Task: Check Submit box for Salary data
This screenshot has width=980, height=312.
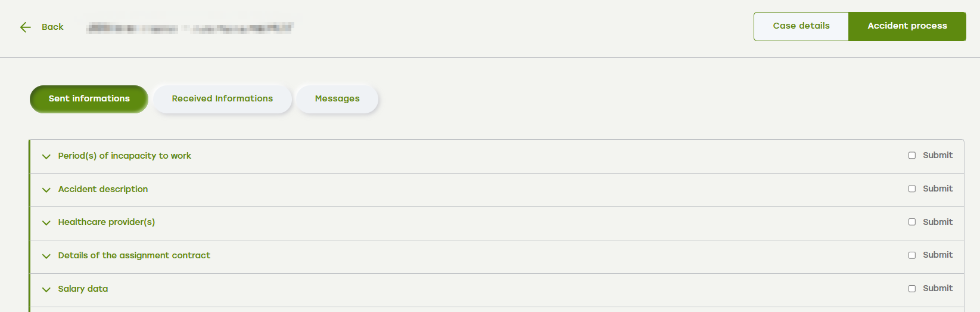Action: (x=912, y=288)
